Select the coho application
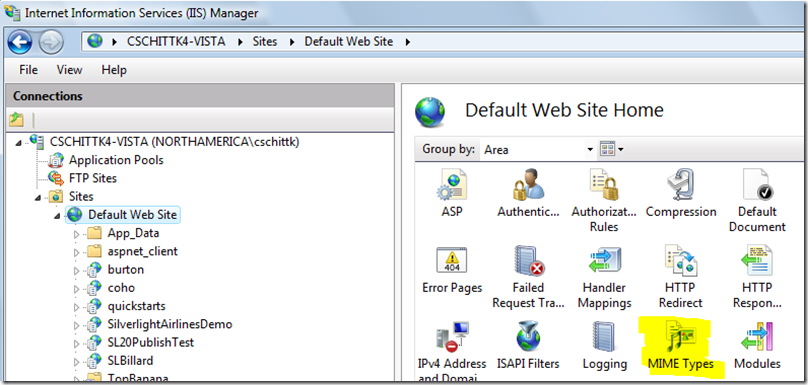Image resolution: width=808 pixels, height=385 pixels. (121, 288)
